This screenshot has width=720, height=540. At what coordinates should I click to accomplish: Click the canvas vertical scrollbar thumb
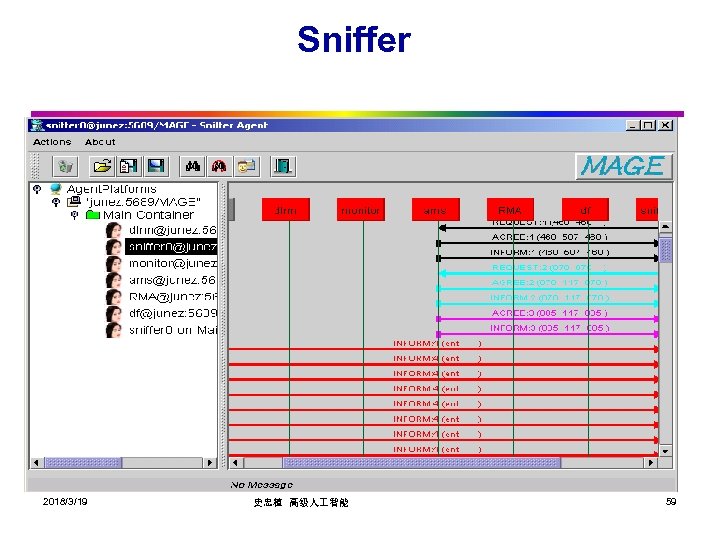pyautogui.click(x=665, y=250)
